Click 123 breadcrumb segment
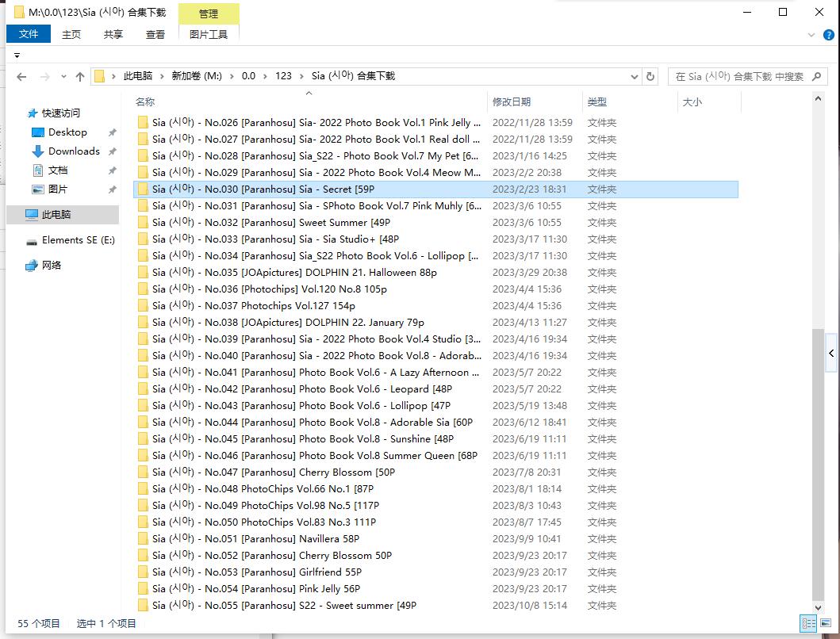 (x=283, y=76)
